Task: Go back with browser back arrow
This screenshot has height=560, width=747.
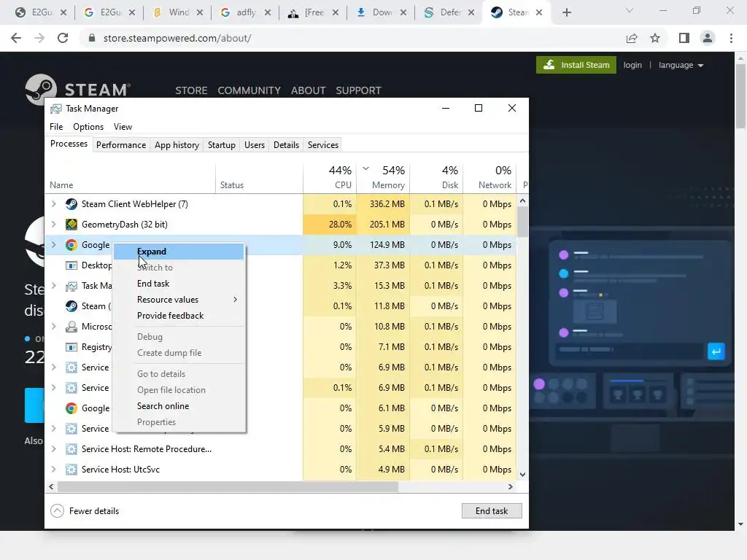Action: coord(16,38)
